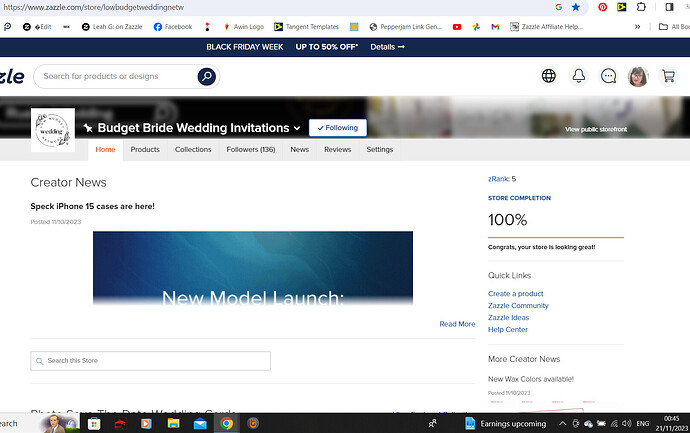Open Speck iPhone 15 cases headline
The image size is (690, 433).
pos(92,206)
